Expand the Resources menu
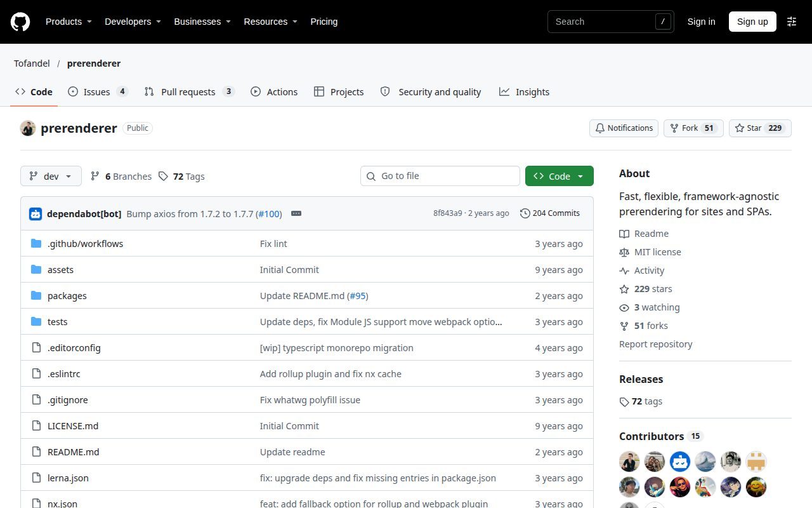Screen dimensions: 812x508 tap(271, 22)
